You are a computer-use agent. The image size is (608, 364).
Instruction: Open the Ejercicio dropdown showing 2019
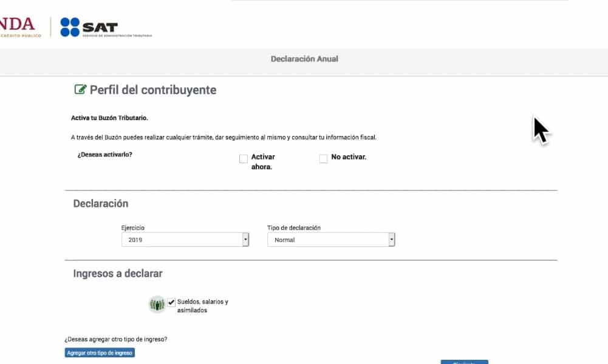tap(185, 240)
